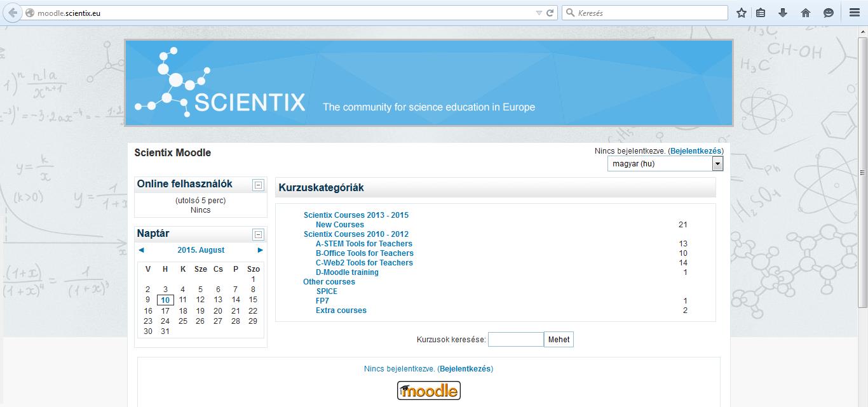
Task: Click the Kurzuskategóriák heading
Action: click(322, 188)
